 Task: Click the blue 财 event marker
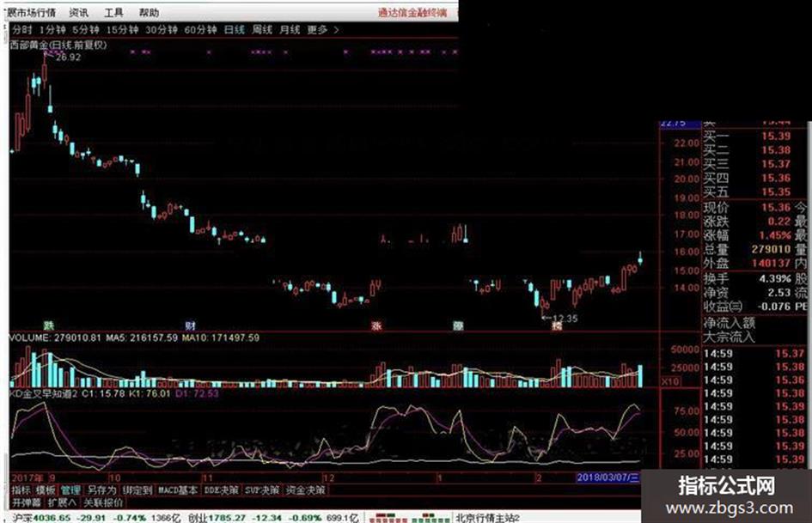click(191, 325)
